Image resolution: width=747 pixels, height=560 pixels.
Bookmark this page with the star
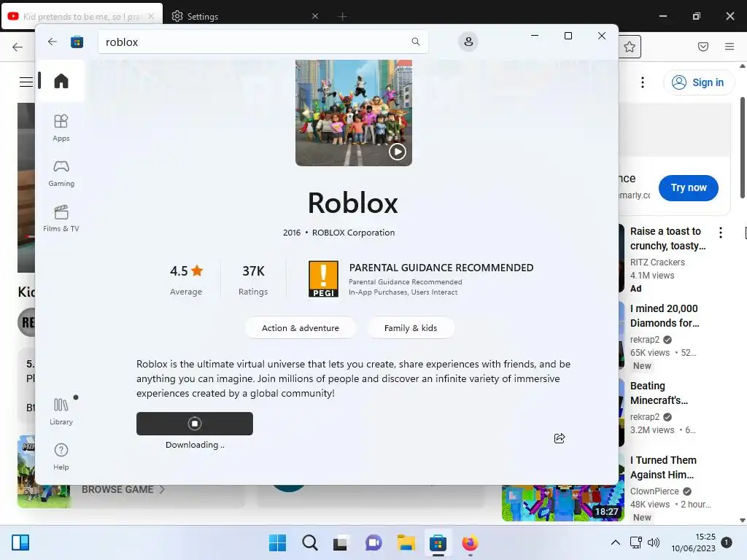click(630, 47)
